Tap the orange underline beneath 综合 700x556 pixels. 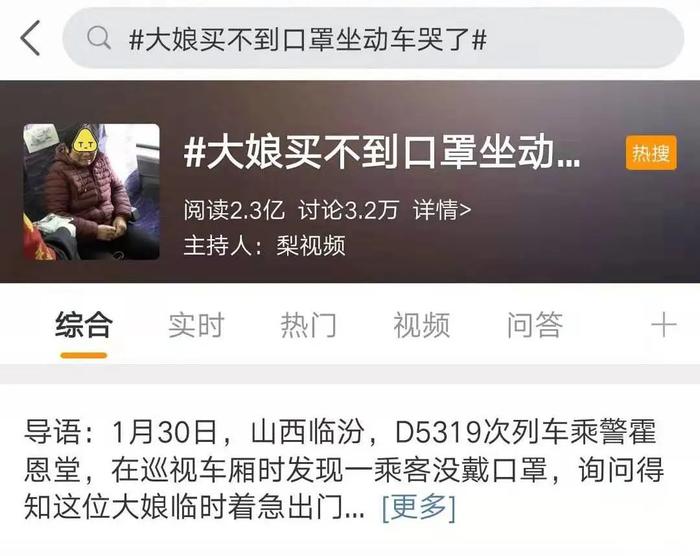click(83, 355)
